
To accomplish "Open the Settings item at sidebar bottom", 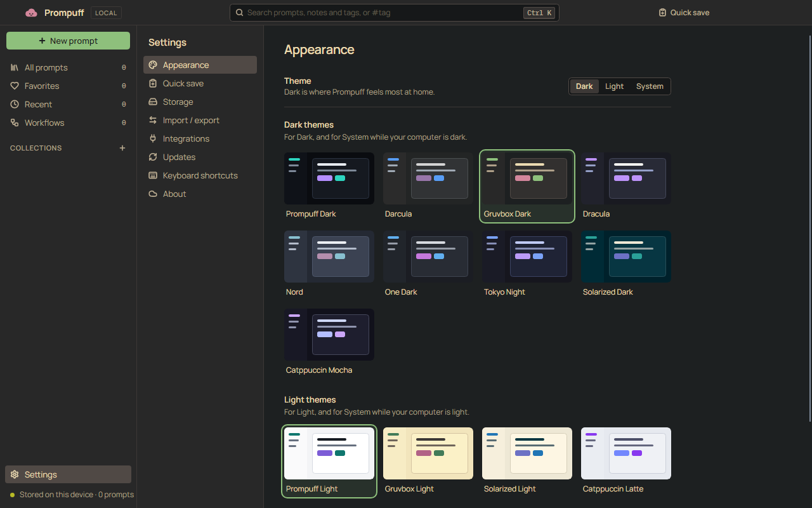I will pyautogui.click(x=68, y=474).
